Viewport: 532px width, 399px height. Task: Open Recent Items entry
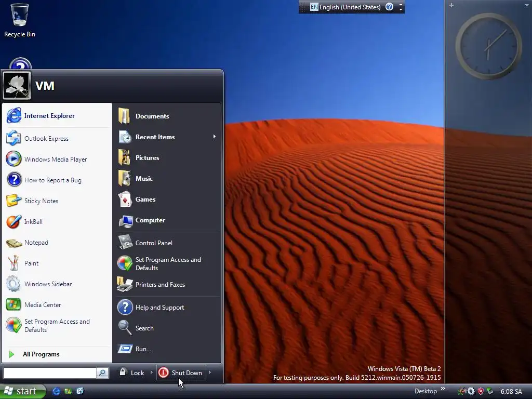click(167, 137)
